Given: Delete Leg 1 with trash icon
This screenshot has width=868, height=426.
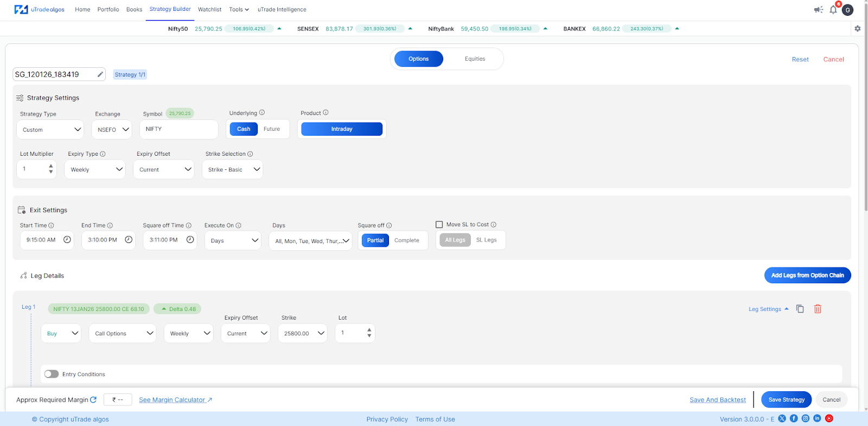Looking at the screenshot, I should click(x=818, y=309).
